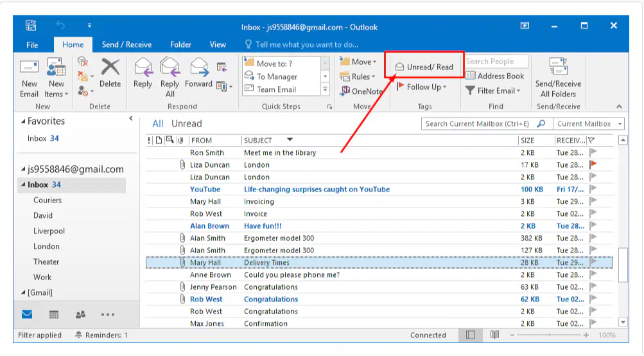Viewport: 644px width, 356px height.
Task: Open the Follow Up dropdown
Action: click(x=421, y=87)
